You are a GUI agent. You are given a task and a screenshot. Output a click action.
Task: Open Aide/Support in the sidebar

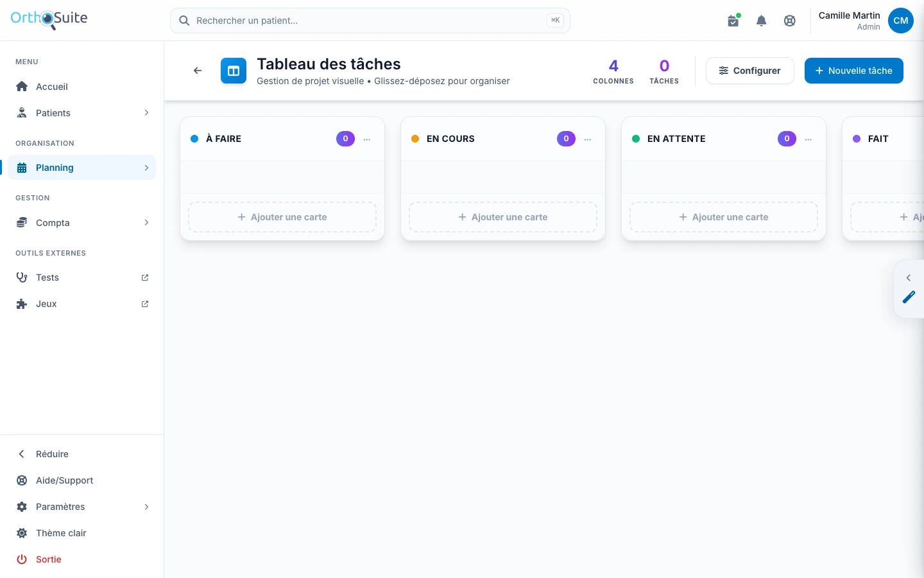82,480
